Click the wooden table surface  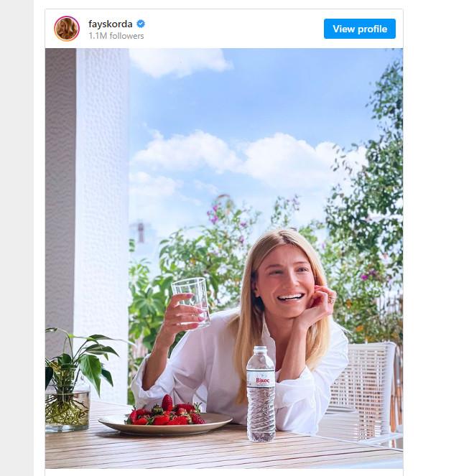[x=323, y=452]
